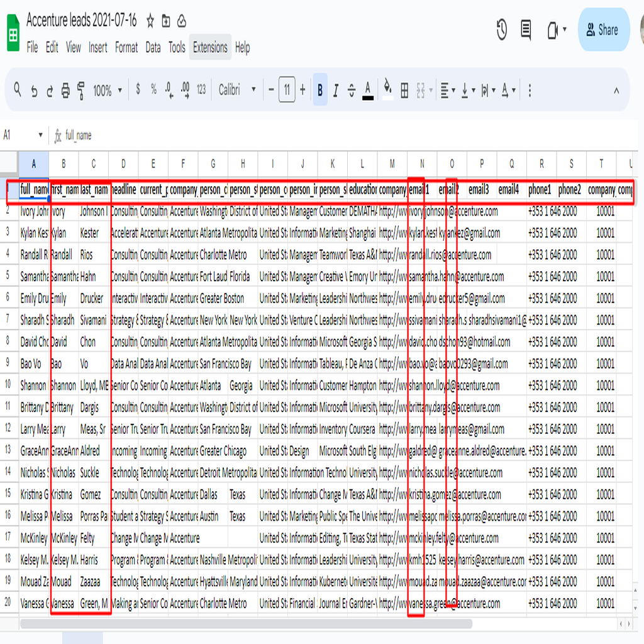644x644 pixels.
Task: Open the Data menu
Action: tap(153, 48)
